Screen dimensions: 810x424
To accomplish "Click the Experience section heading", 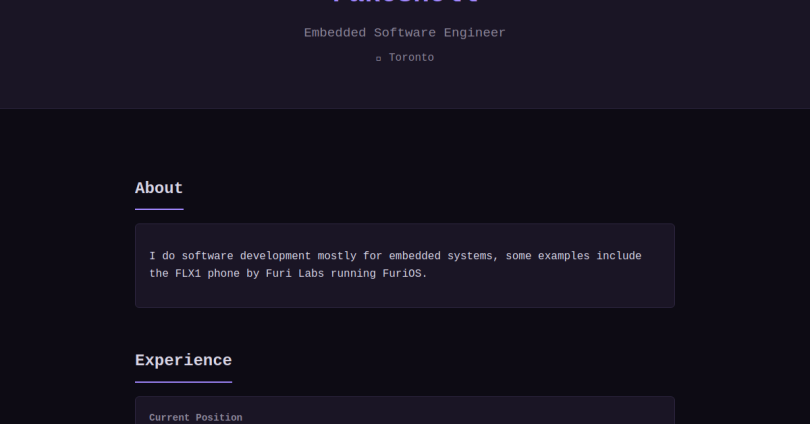I will (x=183, y=361).
